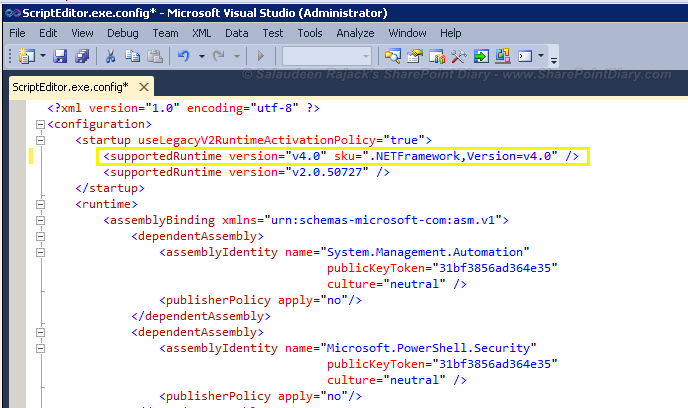Open the View menu
Viewport: 688px width, 408px height.
pyautogui.click(x=82, y=33)
